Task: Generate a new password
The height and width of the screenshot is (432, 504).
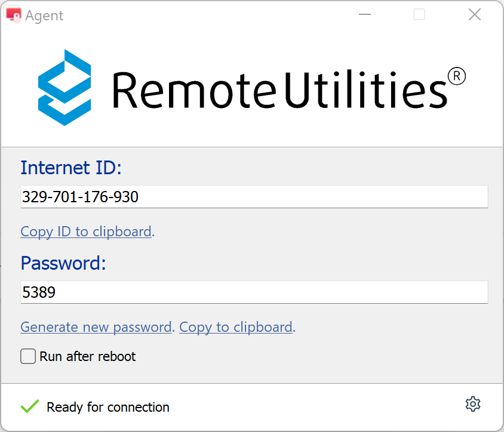Action: [96, 327]
